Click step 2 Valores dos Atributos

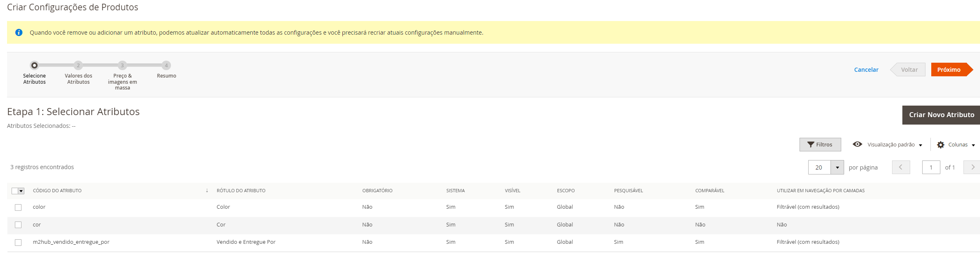(78, 65)
